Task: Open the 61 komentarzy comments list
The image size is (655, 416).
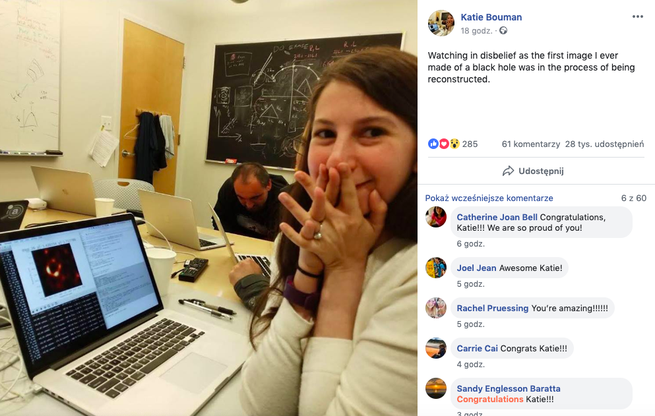Action: point(531,144)
